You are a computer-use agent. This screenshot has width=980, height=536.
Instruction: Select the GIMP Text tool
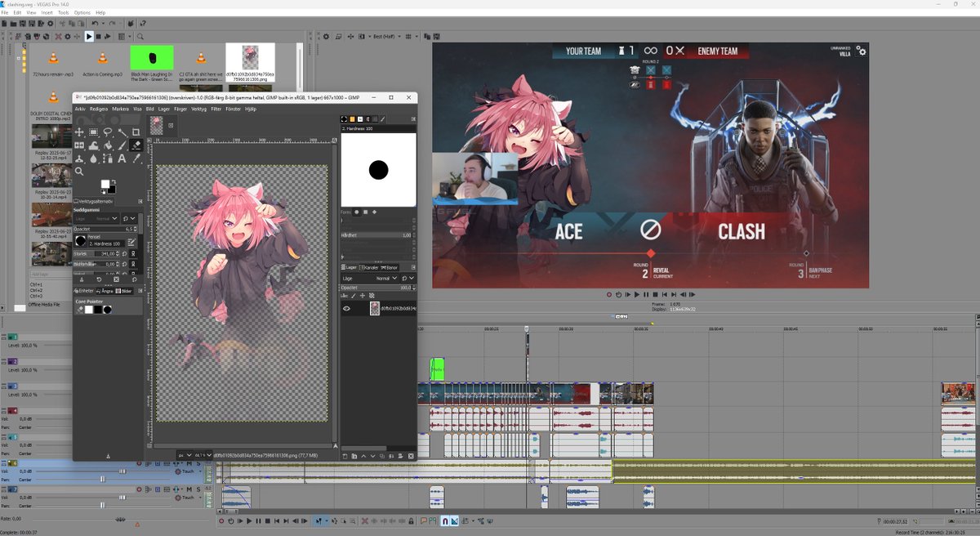point(122,159)
